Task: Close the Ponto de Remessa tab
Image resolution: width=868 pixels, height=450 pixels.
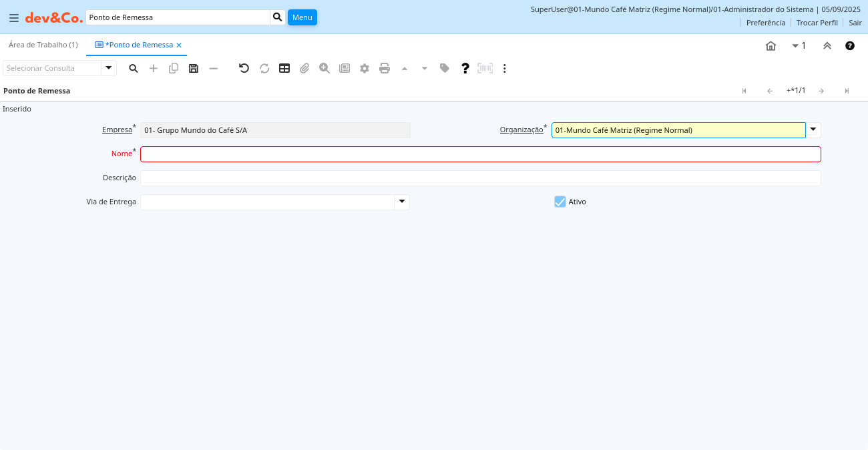Action: [179, 45]
